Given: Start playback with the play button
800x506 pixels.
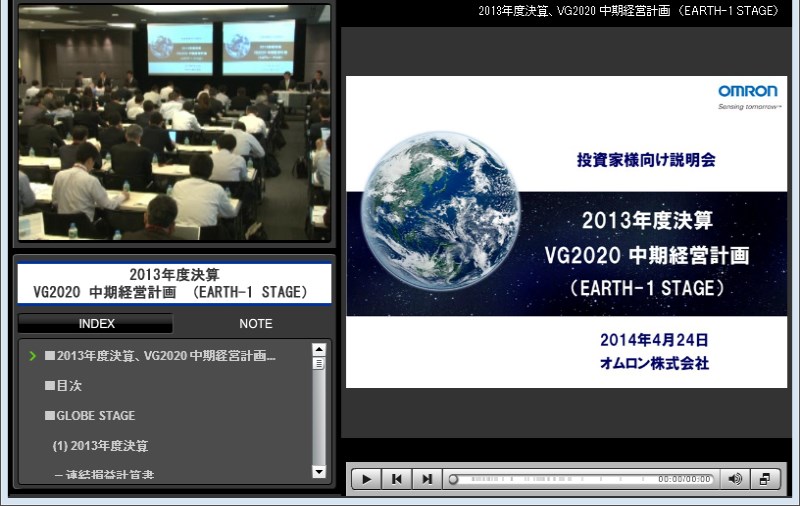Looking at the screenshot, I should pos(366,479).
